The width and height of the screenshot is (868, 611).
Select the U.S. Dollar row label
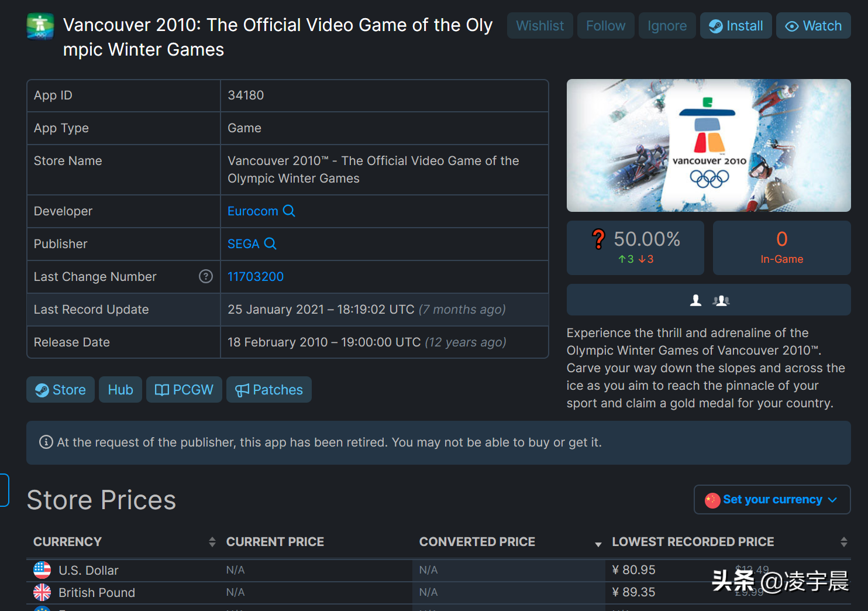click(x=88, y=571)
